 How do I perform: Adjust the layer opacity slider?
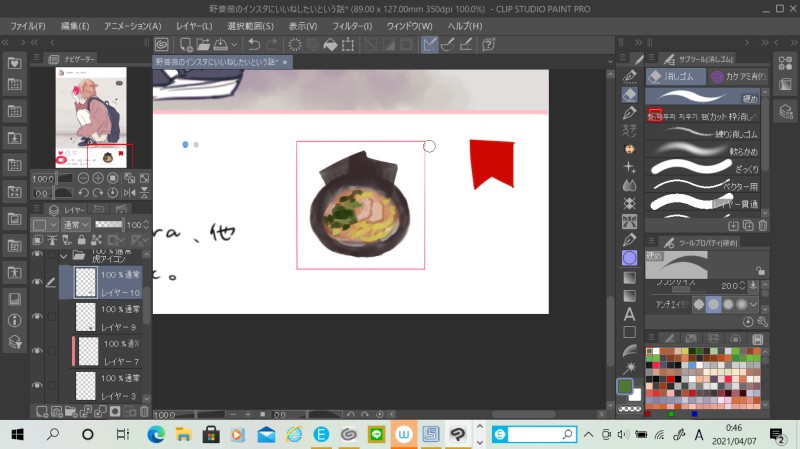click(x=109, y=224)
